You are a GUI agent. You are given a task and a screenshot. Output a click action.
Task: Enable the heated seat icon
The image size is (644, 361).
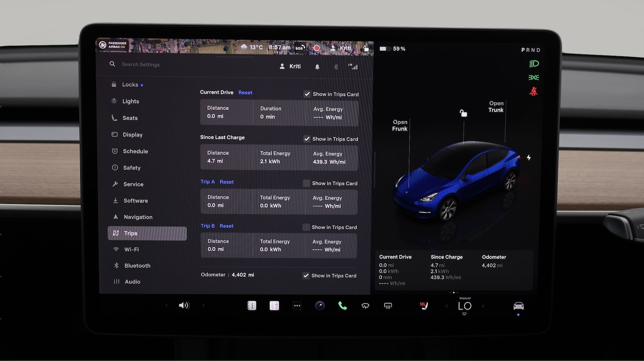click(x=424, y=306)
